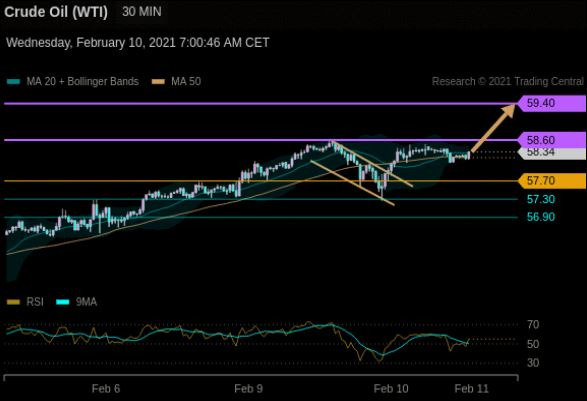Click the RSI 70 level label

click(x=533, y=325)
